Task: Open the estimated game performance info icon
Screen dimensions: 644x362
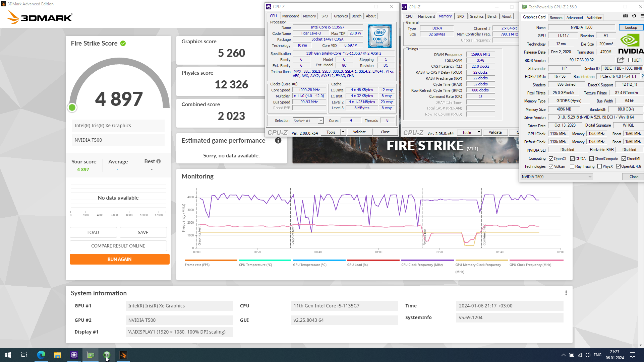Action: click(x=278, y=141)
